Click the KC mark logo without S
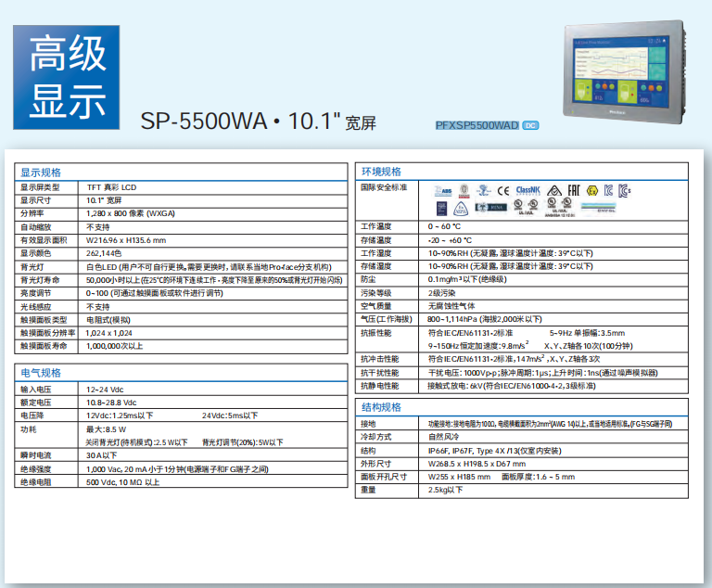The width and height of the screenshot is (712, 588). tap(608, 190)
